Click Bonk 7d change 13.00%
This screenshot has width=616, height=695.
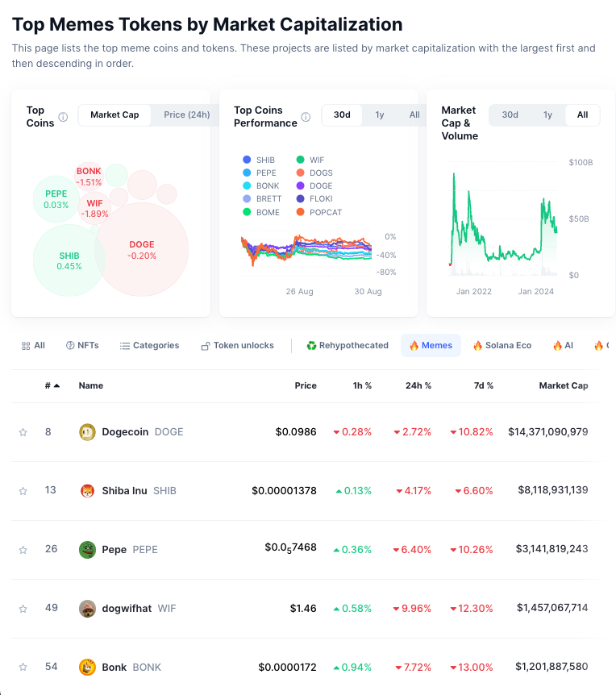[x=472, y=668]
